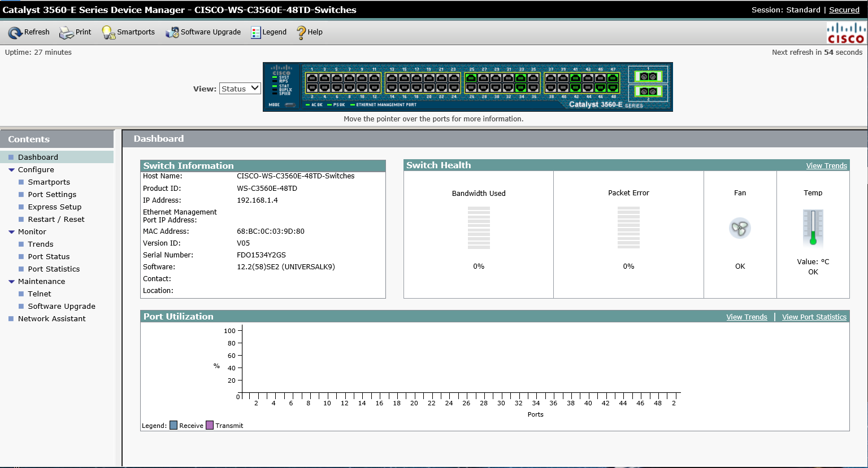
Task: Click the Switch Health View Trends link
Action: (826, 165)
